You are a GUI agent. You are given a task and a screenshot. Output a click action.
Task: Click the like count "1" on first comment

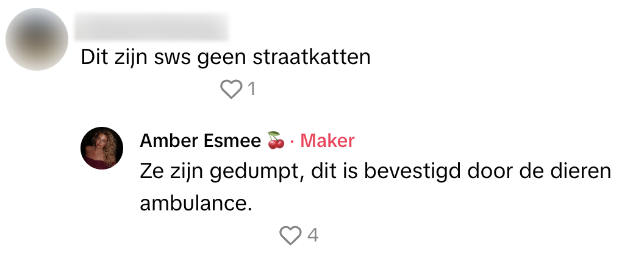pos(251,90)
